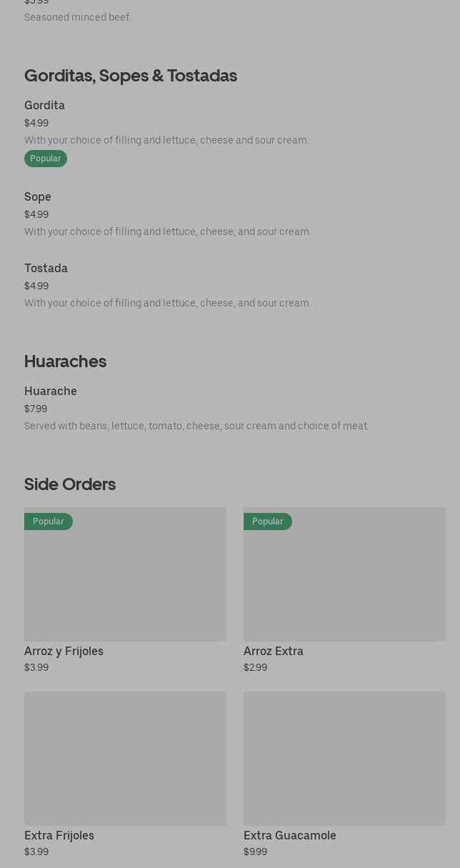The width and height of the screenshot is (460, 868).
Task: Select the Arroz y Frijoles title
Action: coord(64,652)
